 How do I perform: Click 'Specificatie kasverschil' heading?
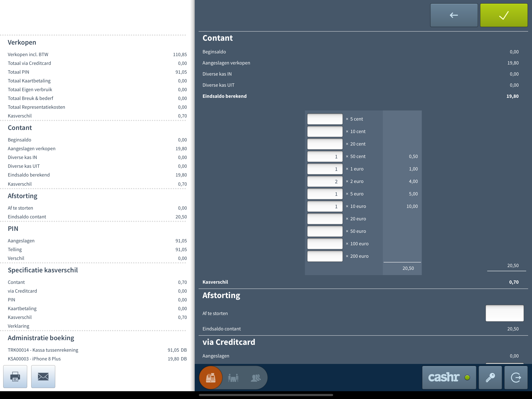coord(43,270)
